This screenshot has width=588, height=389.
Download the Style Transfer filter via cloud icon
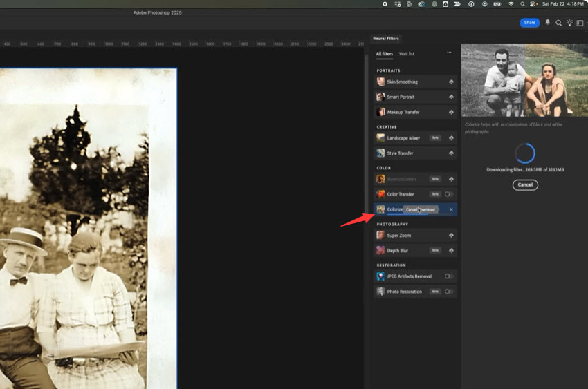(451, 153)
